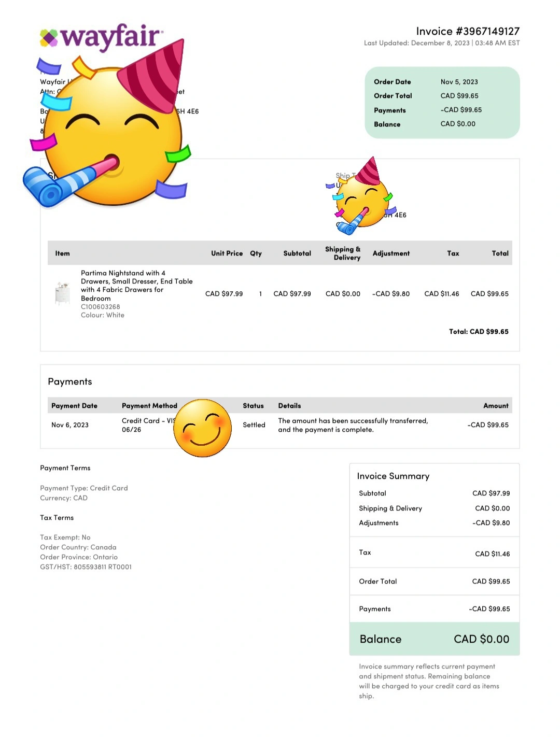Click the Partima Nightstand product name

coord(136,286)
